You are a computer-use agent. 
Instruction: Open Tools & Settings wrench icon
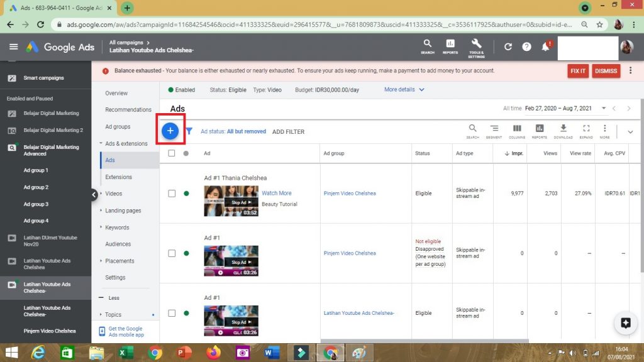[476, 47]
